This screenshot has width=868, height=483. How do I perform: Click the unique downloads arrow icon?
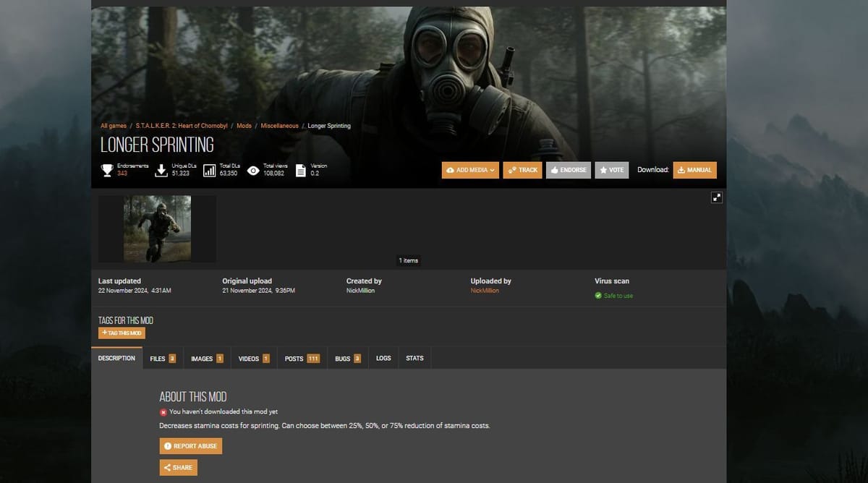161,170
